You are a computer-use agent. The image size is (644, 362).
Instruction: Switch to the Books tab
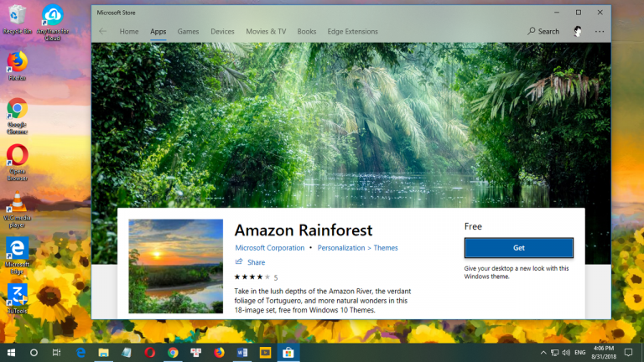pyautogui.click(x=307, y=31)
